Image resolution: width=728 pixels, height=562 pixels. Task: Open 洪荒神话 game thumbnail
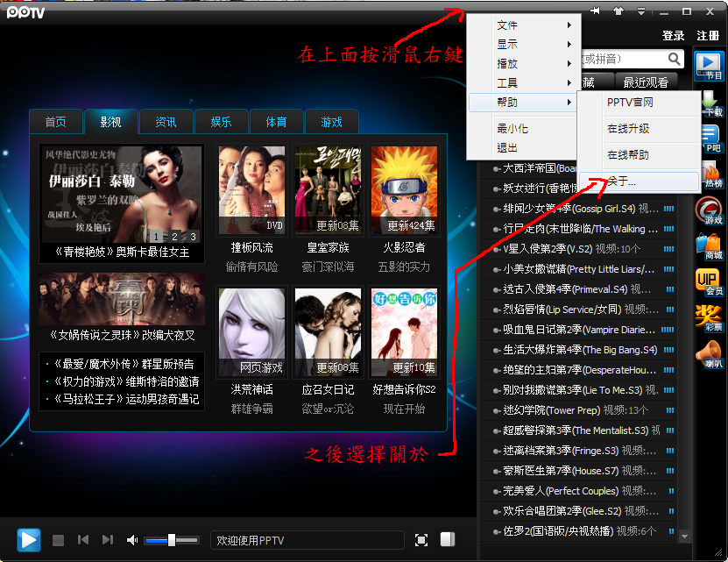[251, 332]
